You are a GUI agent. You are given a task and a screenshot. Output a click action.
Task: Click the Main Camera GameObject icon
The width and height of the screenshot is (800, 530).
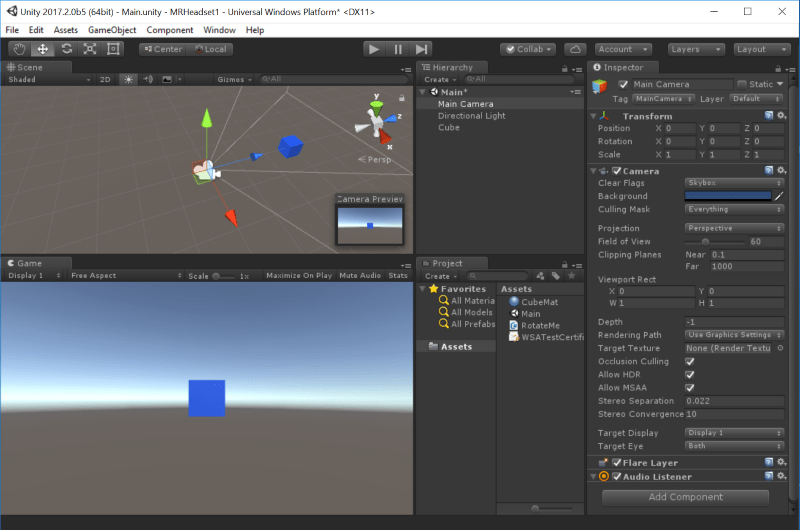(x=599, y=86)
